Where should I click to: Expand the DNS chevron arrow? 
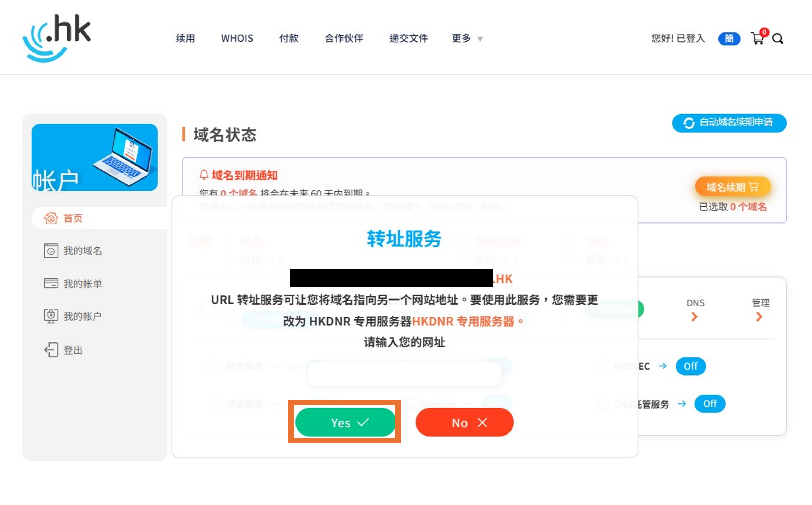[x=695, y=317]
